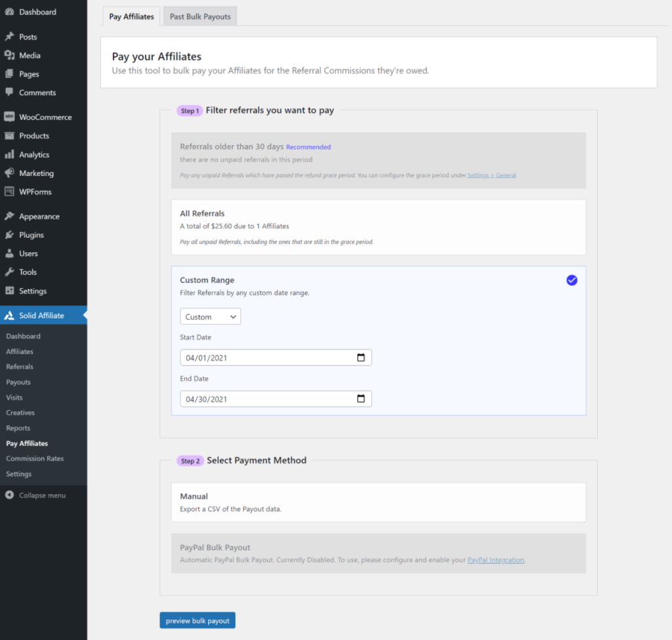Click the WooCommerce logo icon
This screenshot has height=640, width=672.
9,117
